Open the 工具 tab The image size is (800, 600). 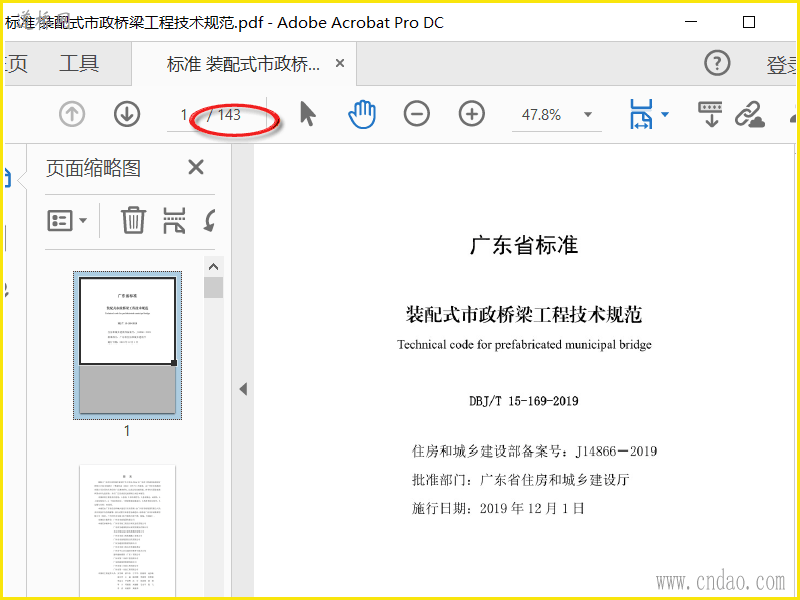click(79, 64)
